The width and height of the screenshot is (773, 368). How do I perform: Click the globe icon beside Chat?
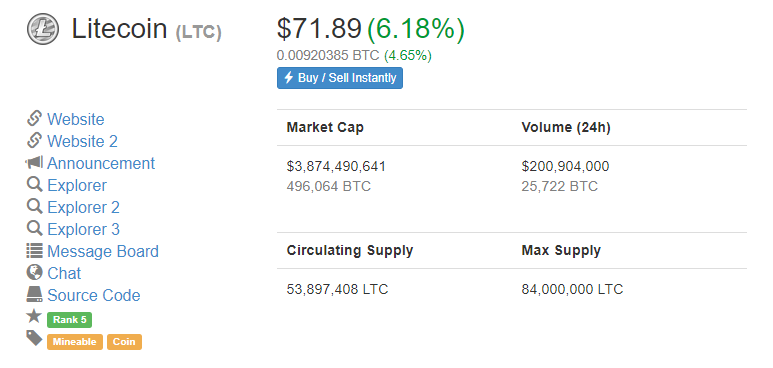[35, 272]
